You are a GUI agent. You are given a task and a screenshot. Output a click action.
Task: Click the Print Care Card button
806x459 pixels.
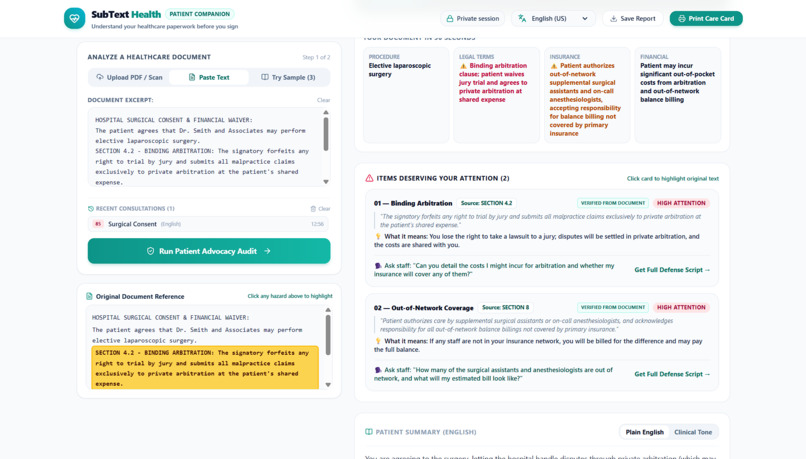706,19
